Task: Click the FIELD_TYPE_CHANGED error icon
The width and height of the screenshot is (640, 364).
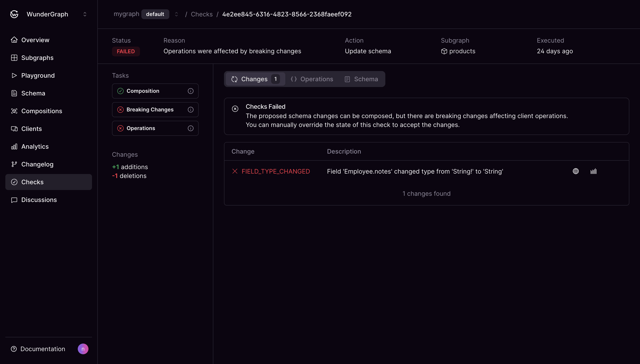Action: click(235, 171)
